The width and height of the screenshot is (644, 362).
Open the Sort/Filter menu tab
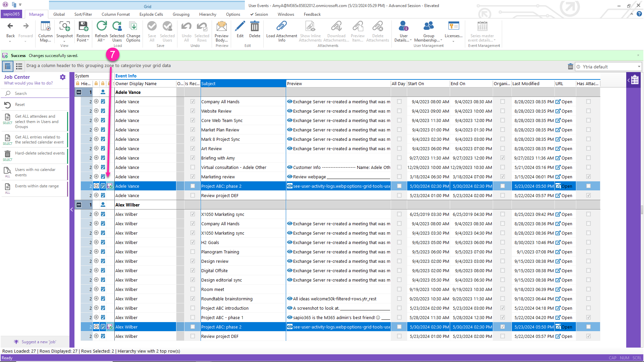coord(82,14)
